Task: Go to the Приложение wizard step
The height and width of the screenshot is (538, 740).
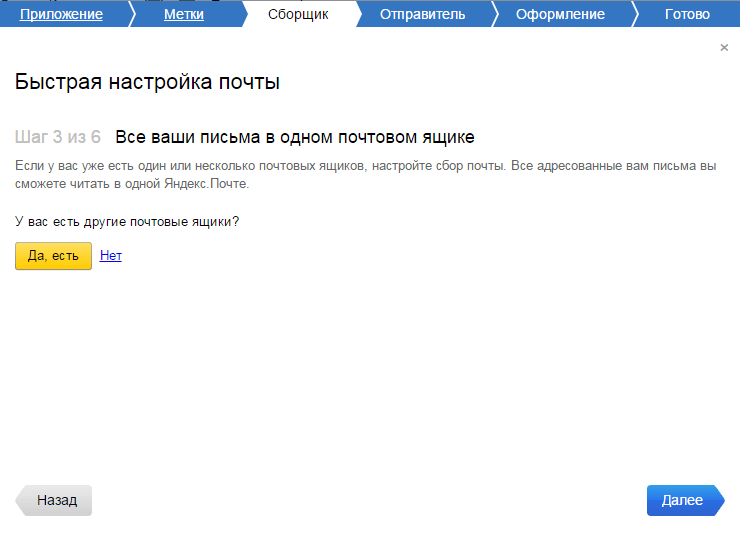Action: click(61, 14)
